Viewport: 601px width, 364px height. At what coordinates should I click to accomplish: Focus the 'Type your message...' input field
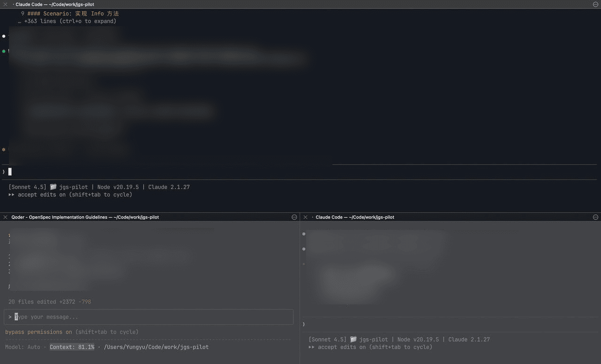point(148,317)
